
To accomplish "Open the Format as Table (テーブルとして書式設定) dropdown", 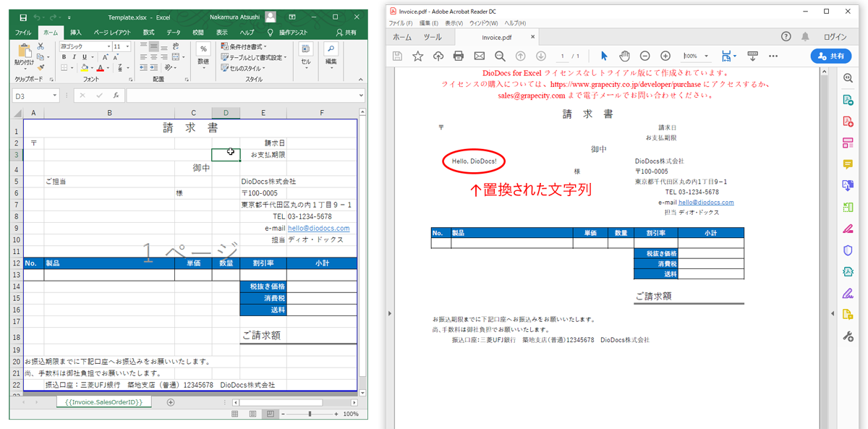I will coord(254,57).
